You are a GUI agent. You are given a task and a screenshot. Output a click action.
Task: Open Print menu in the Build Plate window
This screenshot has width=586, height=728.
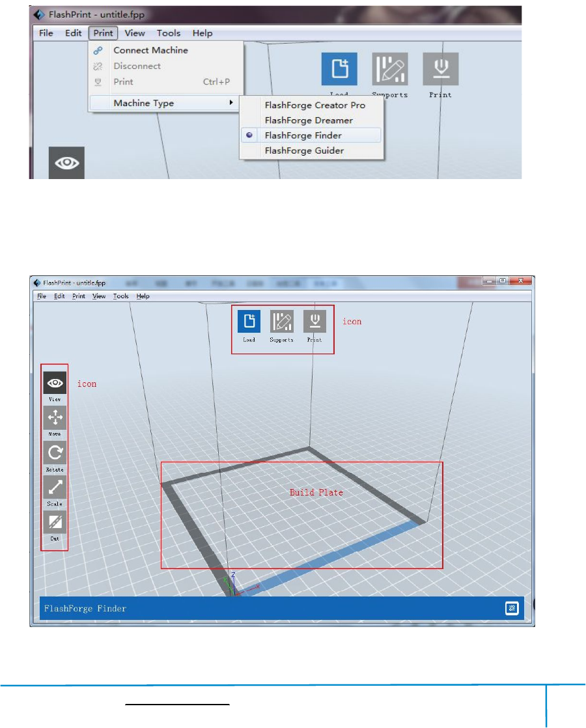pos(79,296)
